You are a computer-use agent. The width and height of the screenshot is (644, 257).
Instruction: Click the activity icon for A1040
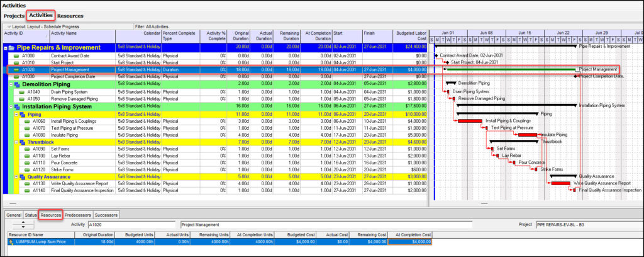tap(22, 92)
